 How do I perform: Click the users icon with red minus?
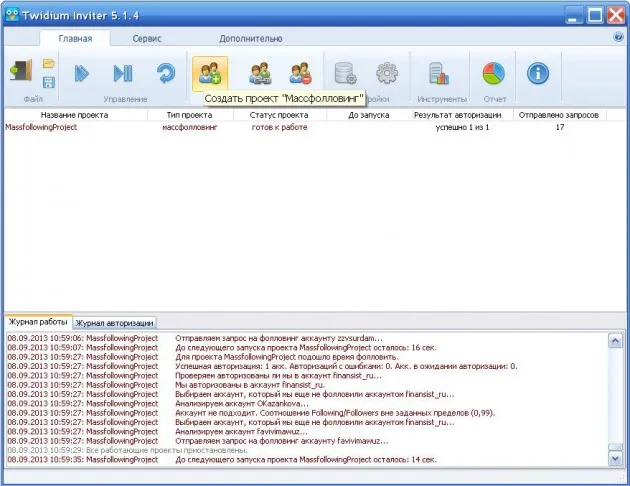[301, 74]
